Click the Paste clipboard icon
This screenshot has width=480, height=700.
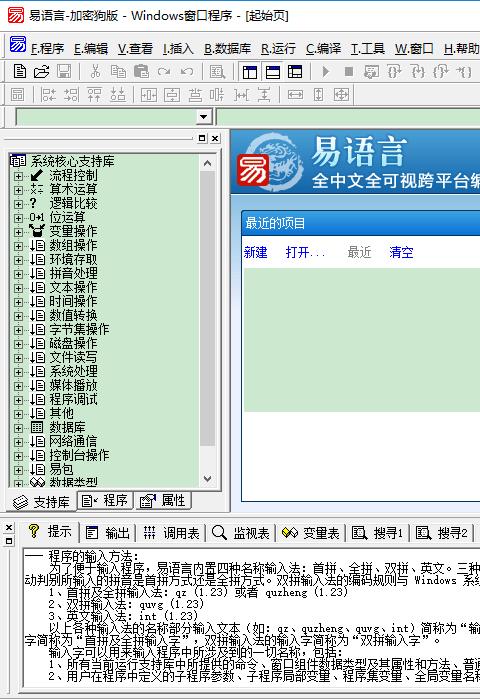[141, 71]
